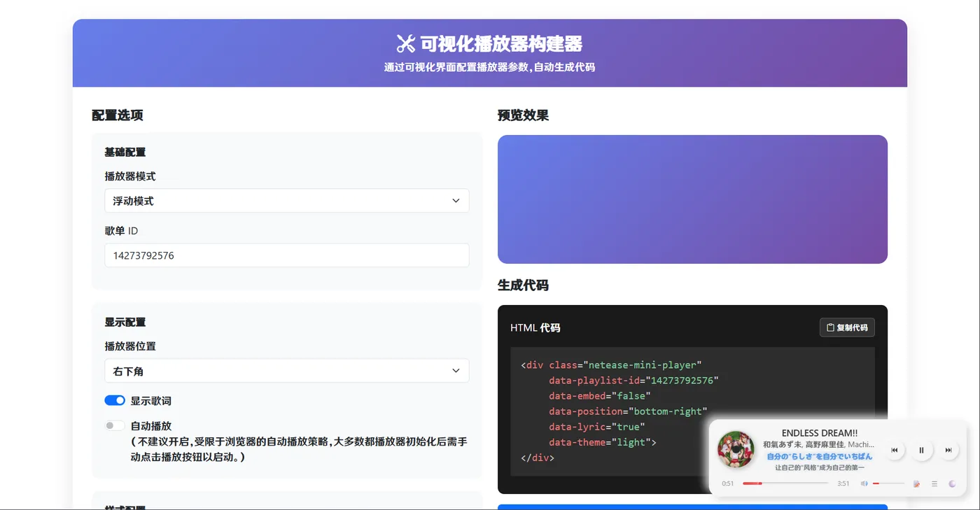Pause playback in the mini player

click(921, 451)
